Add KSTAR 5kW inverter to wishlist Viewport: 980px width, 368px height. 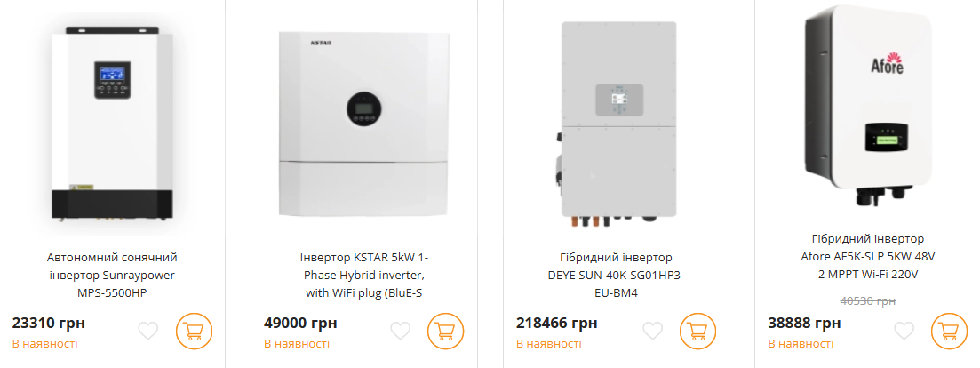tap(401, 331)
